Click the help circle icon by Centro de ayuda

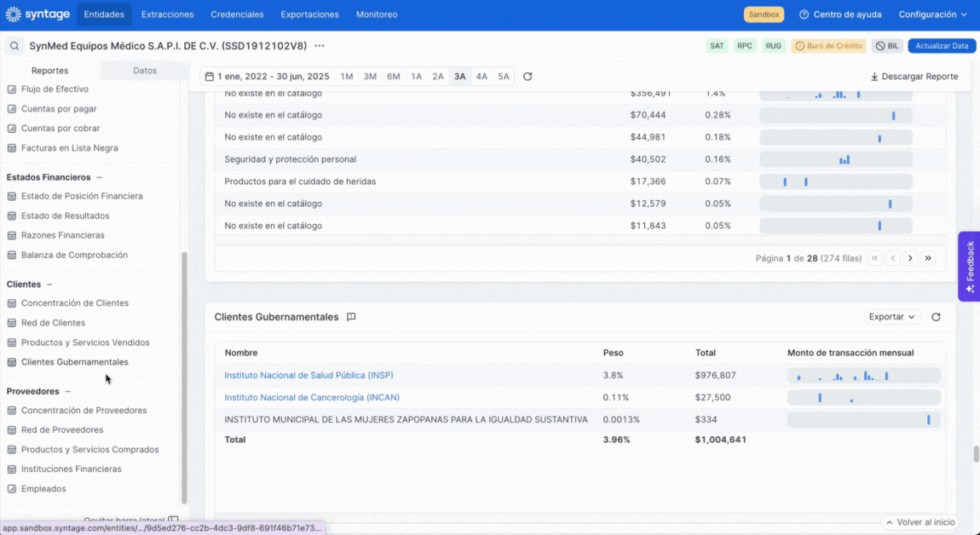click(x=804, y=14)
